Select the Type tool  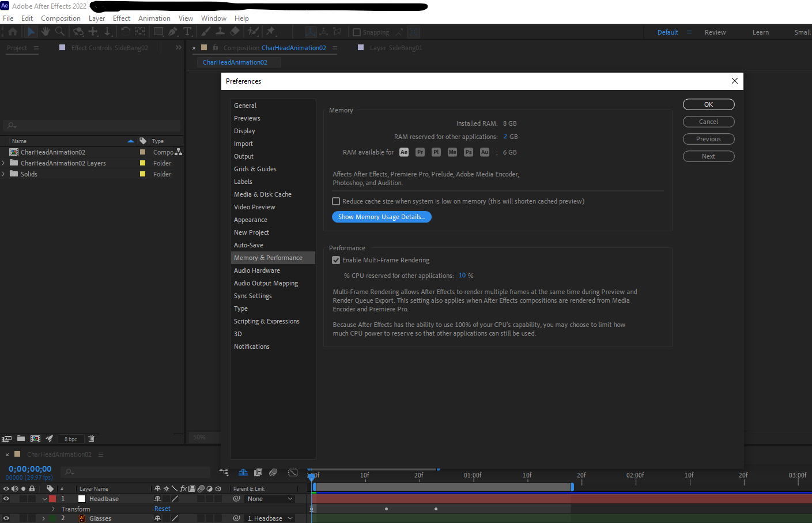tap(187, 31)
